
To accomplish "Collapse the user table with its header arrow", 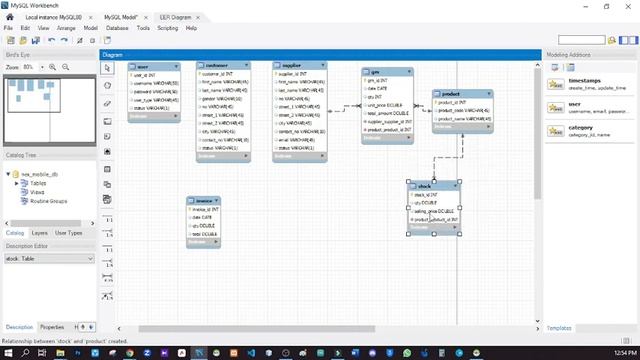I will coord(176,67).
